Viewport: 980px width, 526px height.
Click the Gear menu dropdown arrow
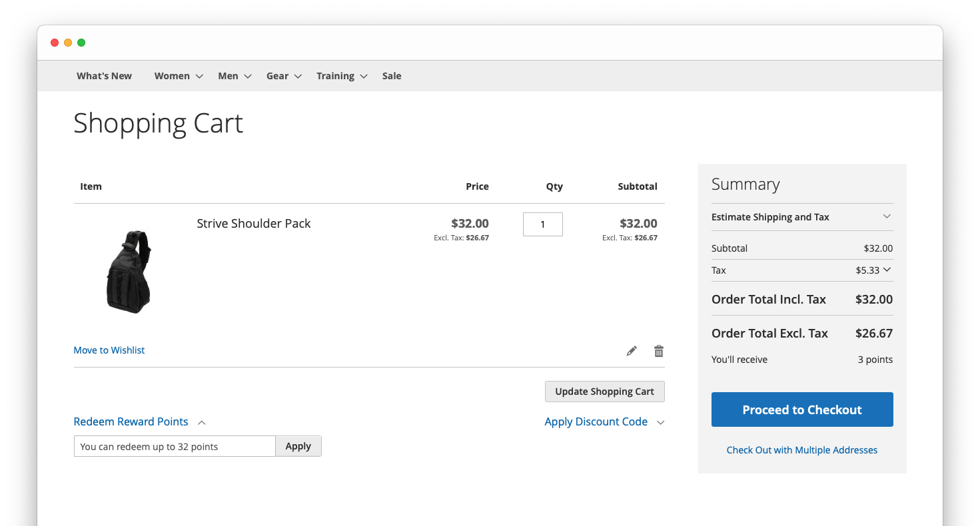(x=298, y=76)
